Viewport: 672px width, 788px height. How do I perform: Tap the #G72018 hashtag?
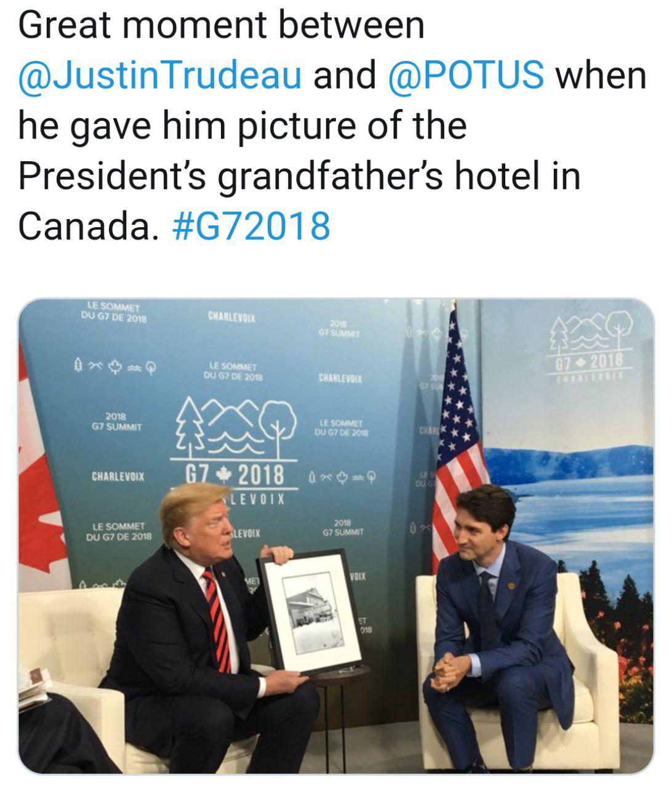click(x=252, y=225)
